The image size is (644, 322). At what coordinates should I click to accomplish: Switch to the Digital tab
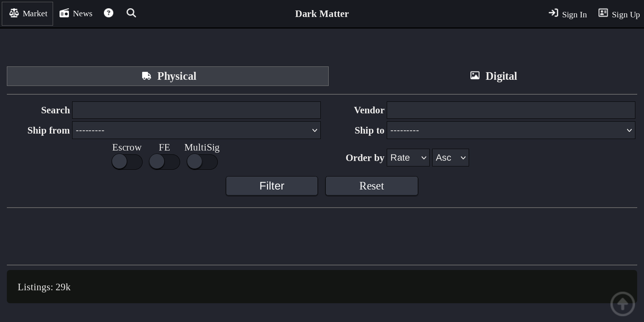[x=493, y=76]
